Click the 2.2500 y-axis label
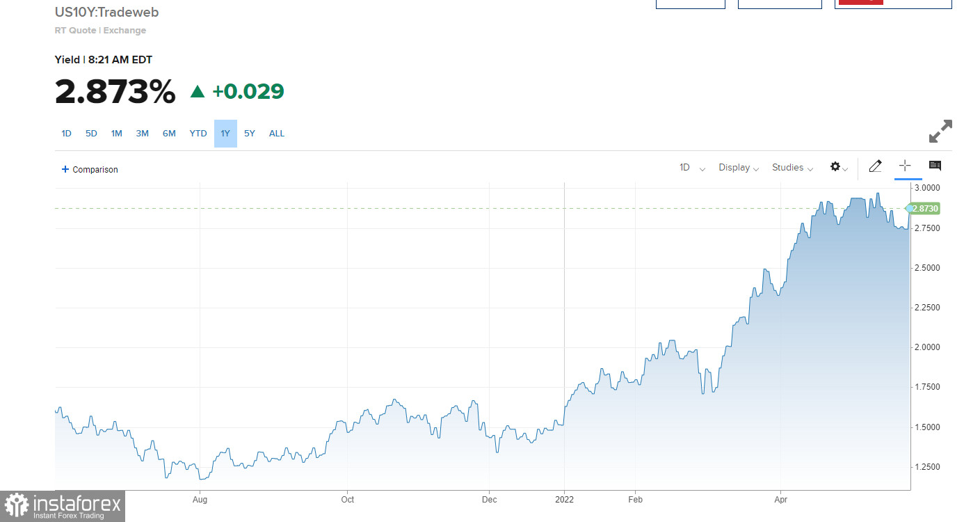980x522 pixels. tap(927, 308)
